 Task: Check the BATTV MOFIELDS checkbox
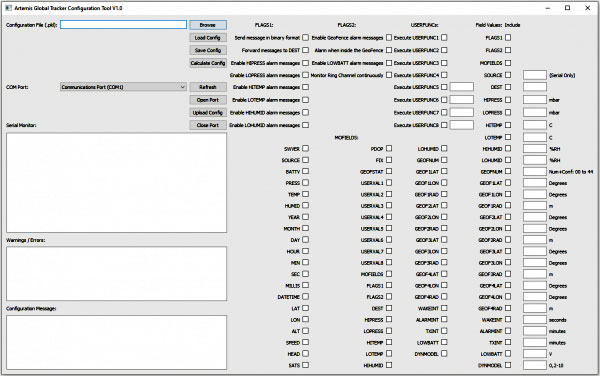tap(305, 171)
